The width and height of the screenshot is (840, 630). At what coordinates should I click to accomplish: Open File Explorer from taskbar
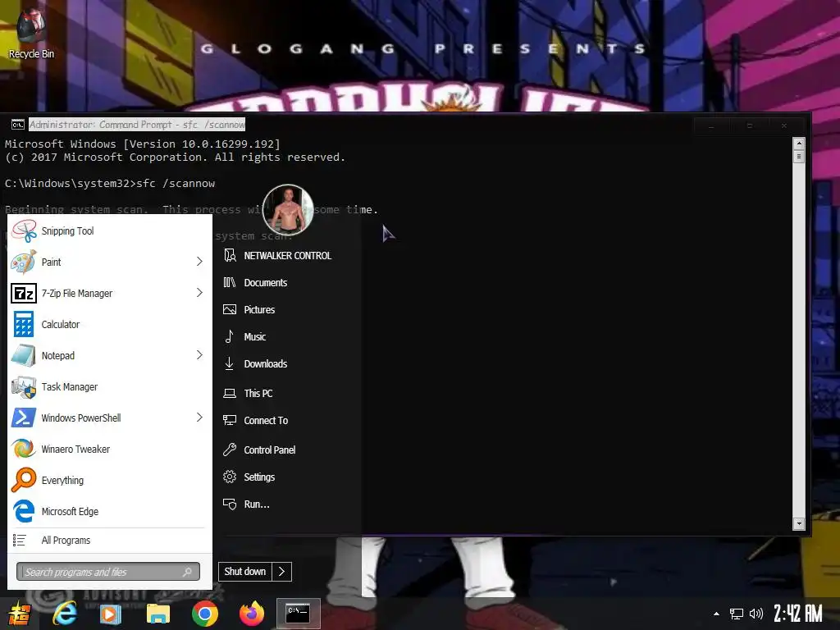click(158, 614)
